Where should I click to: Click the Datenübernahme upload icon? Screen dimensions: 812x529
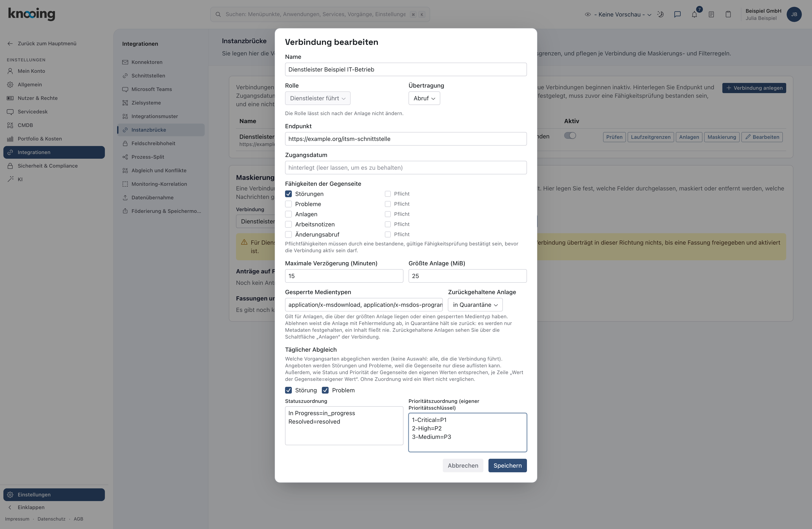click(x=125, y=198)
